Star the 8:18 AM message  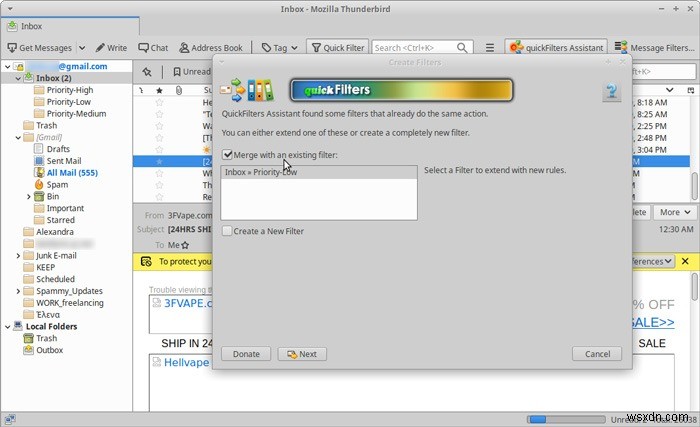[159, 103]
